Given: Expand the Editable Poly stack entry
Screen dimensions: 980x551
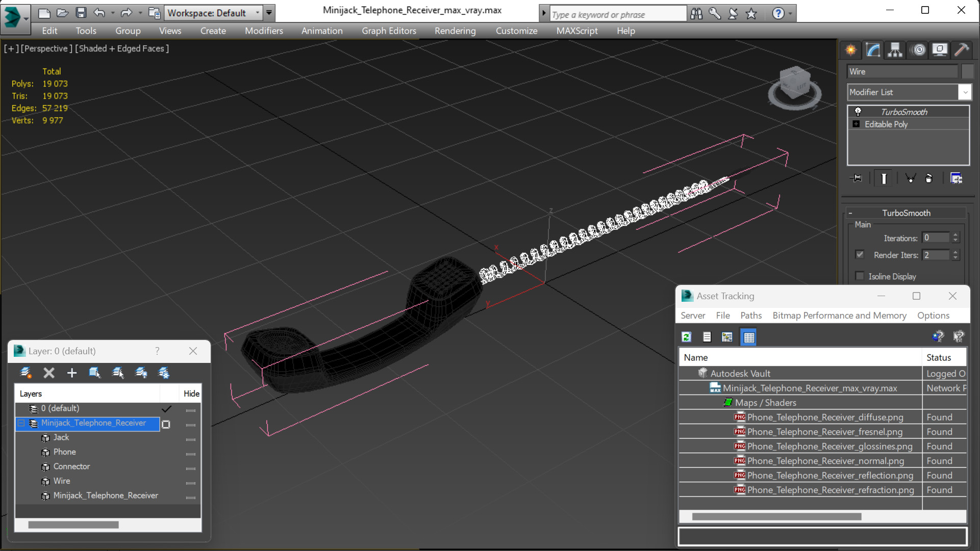Looking at the screenshot, I should point(856,124).
